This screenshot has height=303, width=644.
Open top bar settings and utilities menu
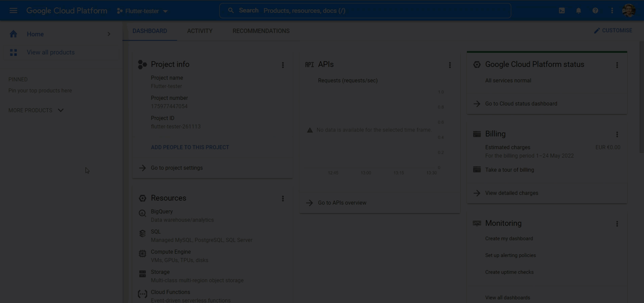pyautogui.click(x=612, y=11)
